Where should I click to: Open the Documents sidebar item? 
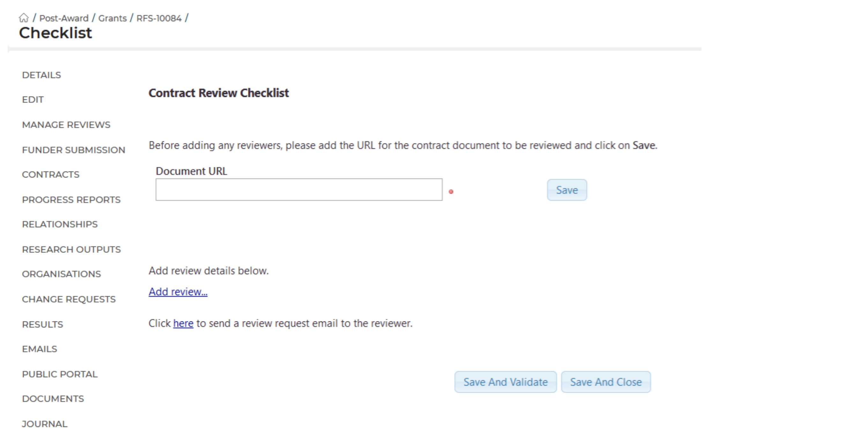click(x=53, y=399)
